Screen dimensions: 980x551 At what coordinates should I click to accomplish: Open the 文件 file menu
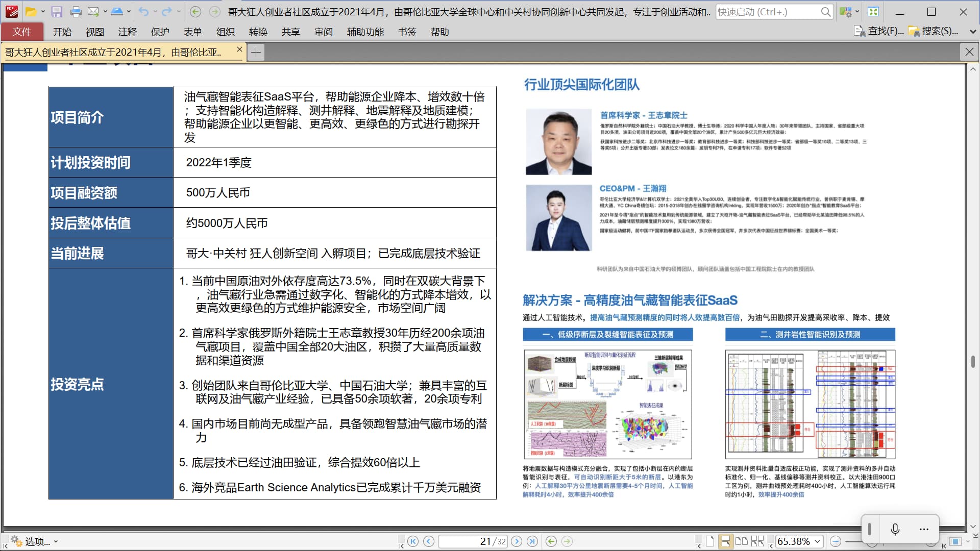pyautogui.click(x=22, y=32)
